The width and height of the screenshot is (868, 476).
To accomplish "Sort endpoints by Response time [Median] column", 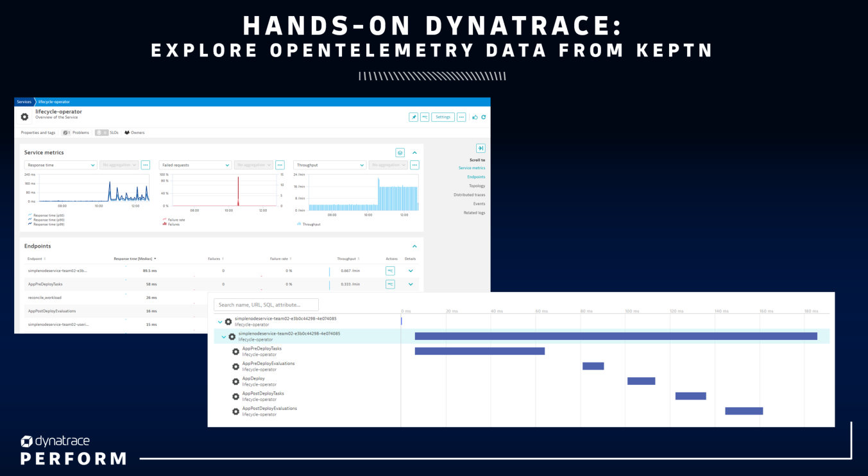I will click(135, 259).
